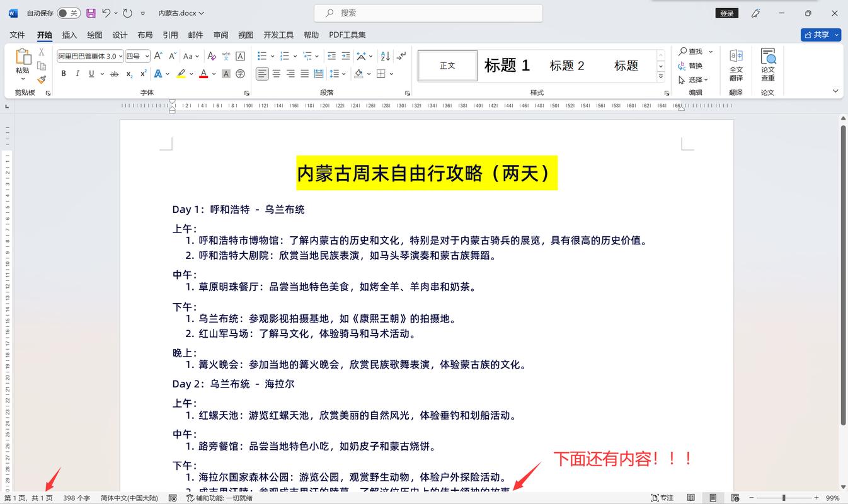The height and width of the screenshot is (504, 848).
Task: Open the File (文件) menu
Action: [x=17, y=35]
